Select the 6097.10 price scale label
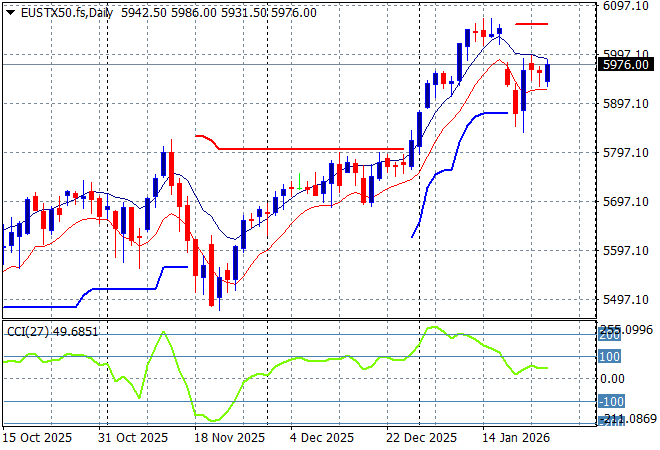Image resolution: width=660 pixels, height=450 pixels. pyautogui.click(x=626, y=6)
